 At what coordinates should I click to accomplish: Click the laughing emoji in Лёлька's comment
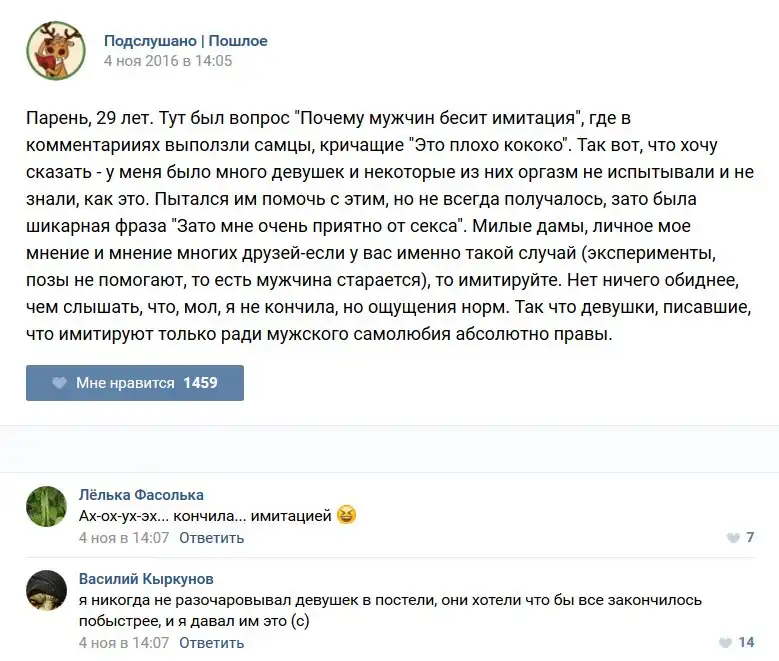pos(346,516)
